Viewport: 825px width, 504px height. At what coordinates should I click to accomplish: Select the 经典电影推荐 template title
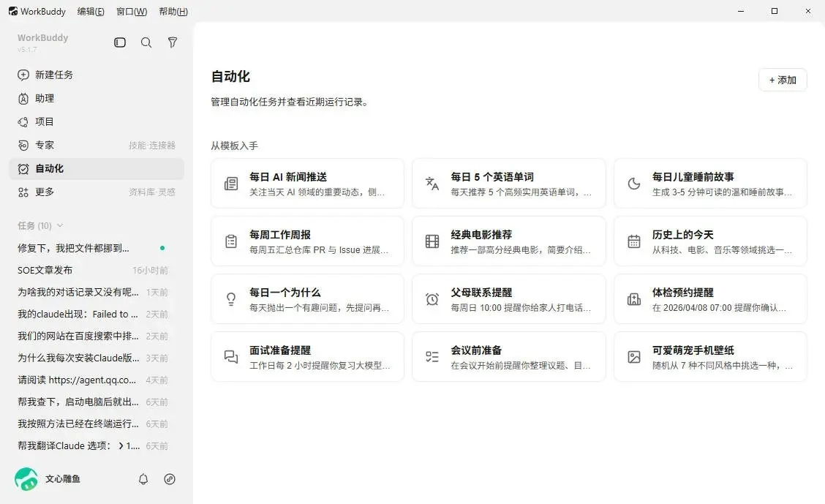pos(481,235)
